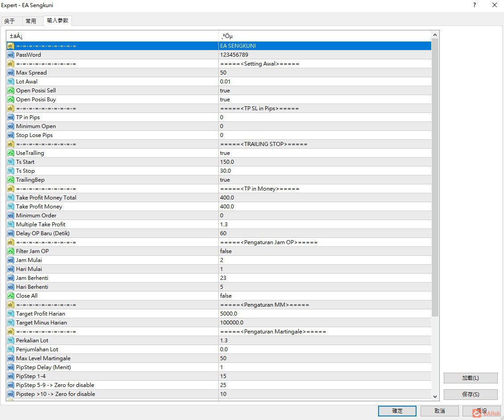Screen dimensions: 504x420
Task: Click the string icon in the EA SENGKUNI row
Action: pyautogui.click(x=11, y=46)
